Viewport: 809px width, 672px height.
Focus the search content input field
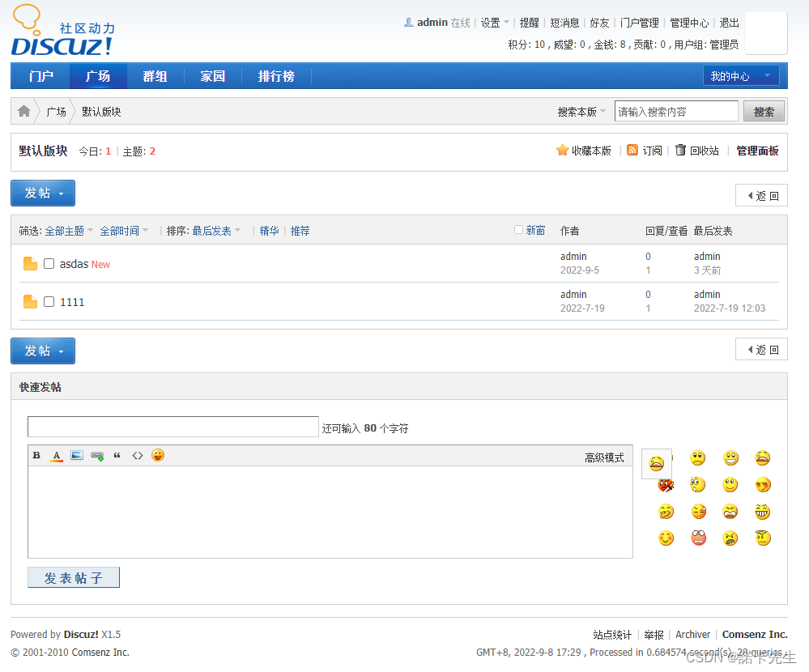click(x=676, y=112)
